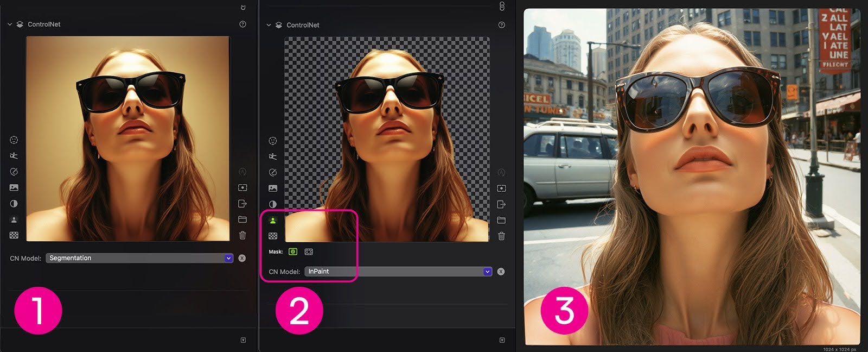
Task: Click the trash icon in the Segmentation panel
Action: [242, 235]
